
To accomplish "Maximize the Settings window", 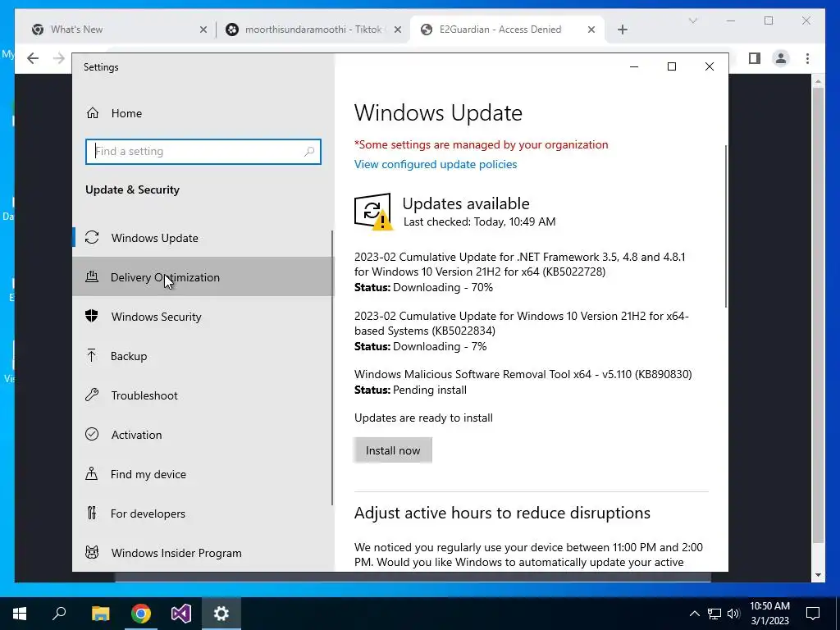I will [x=671, y=66].
